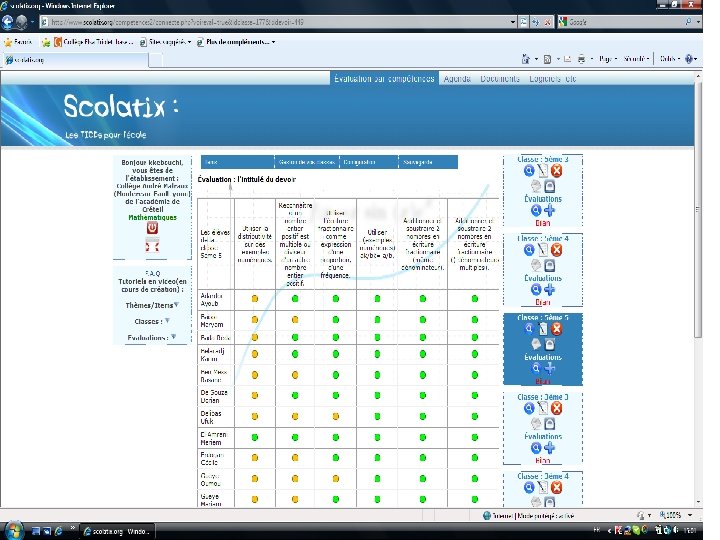
Task: Open the Collège Elsa Triolet favorite link
Action: coord(94,42)
